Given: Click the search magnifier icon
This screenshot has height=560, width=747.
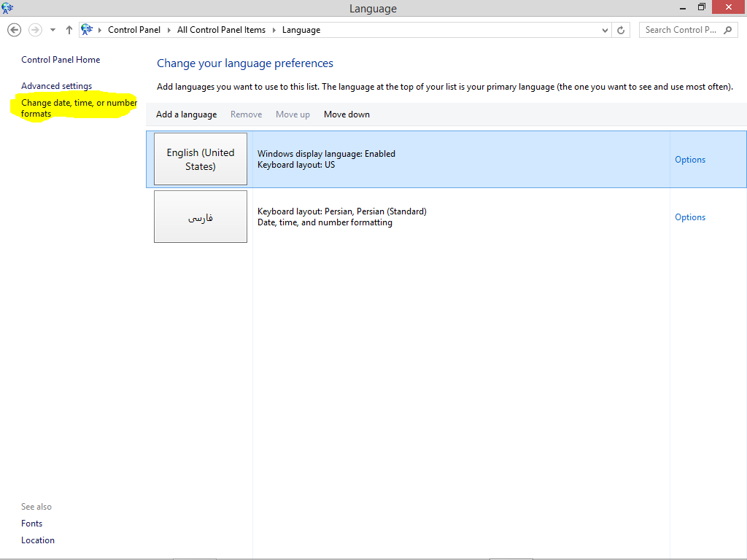Looking at the screenshot, I should 727,30.
